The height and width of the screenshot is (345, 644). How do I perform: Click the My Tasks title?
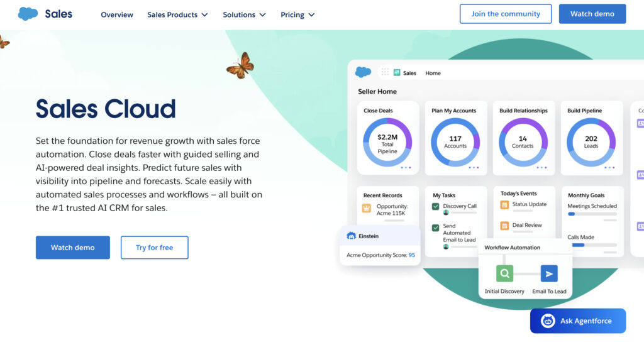coord(444,195)
